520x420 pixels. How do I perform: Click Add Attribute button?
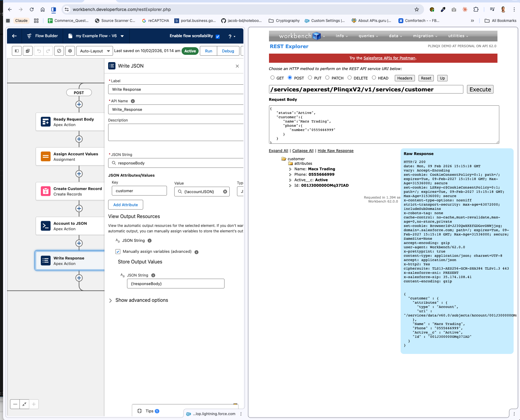tap(126, 205)
